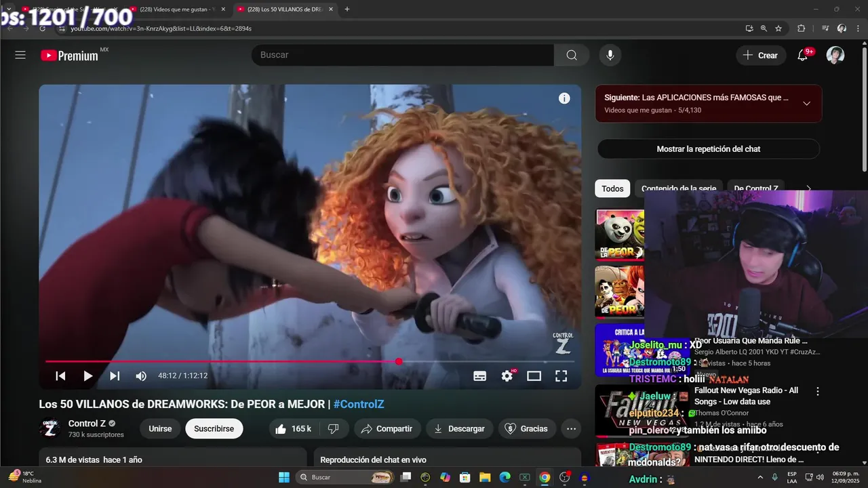The image size is (868, 488).
Task: Enter fullscreen mode
Action: (561, 375)
